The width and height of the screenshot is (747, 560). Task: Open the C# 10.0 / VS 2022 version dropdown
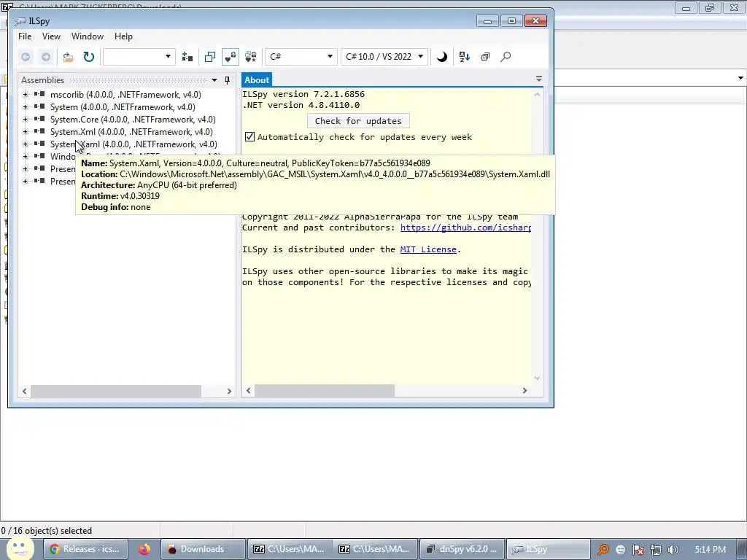point(384,57)
